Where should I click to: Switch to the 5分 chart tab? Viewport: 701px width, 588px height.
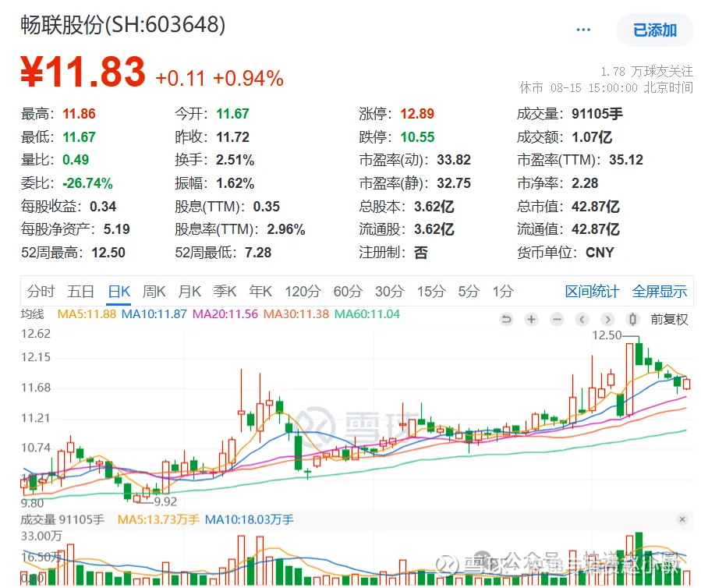pos(469,292)
